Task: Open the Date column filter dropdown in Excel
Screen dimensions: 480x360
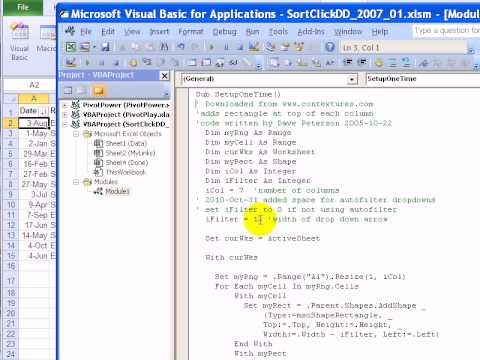Action: tap(44, 111)
